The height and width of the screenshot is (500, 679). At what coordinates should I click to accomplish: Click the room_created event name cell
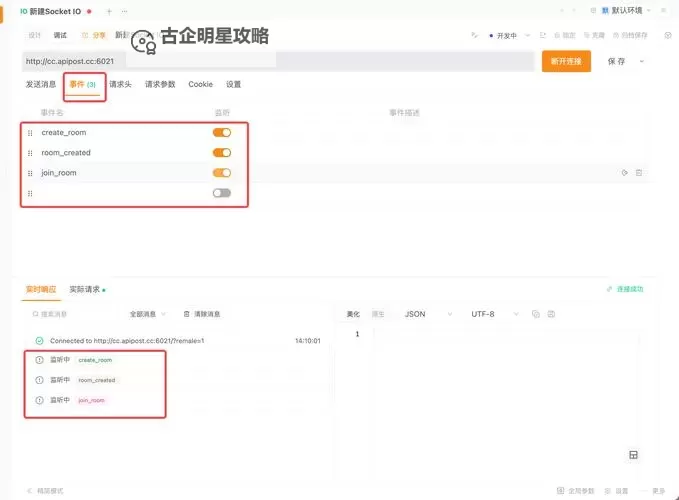tap(66, 153)
